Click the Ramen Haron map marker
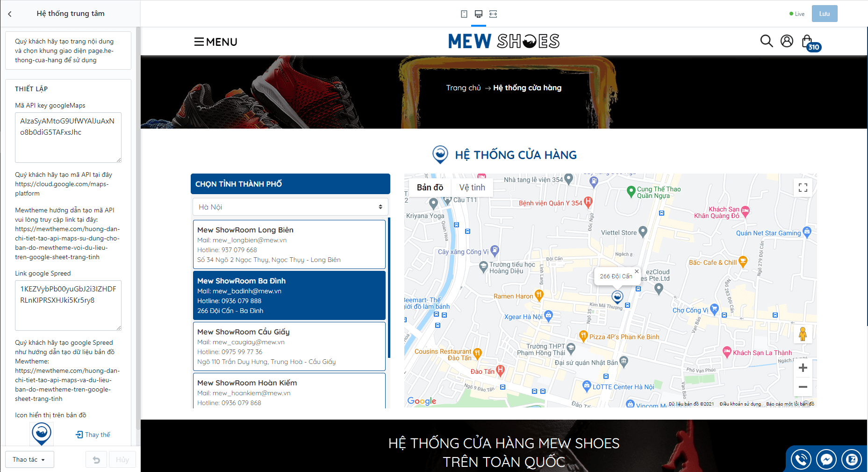Screen dimensions: 868x472 [x=539, y=295]
